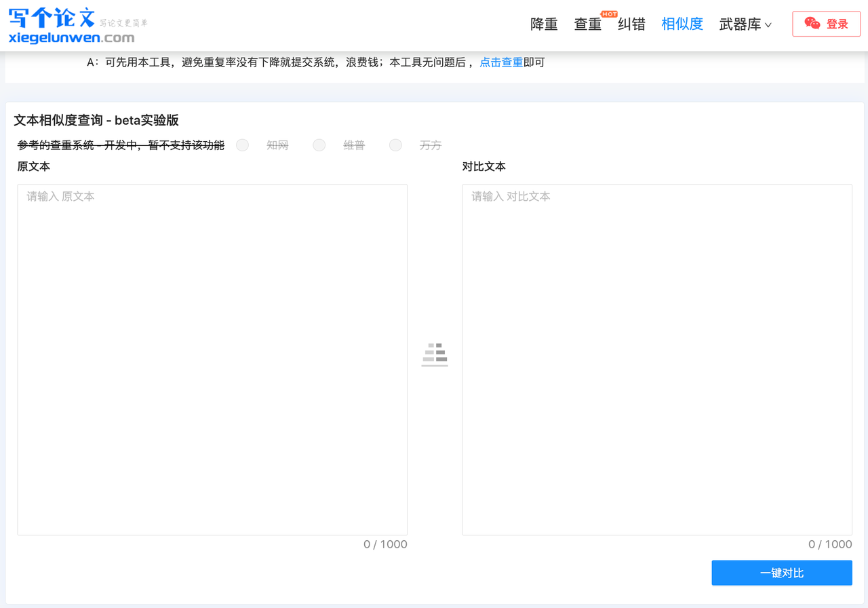868x608 pixels.
Task: Click the 0 / 1000 counter under 对比文本
Action: (830, 544)
